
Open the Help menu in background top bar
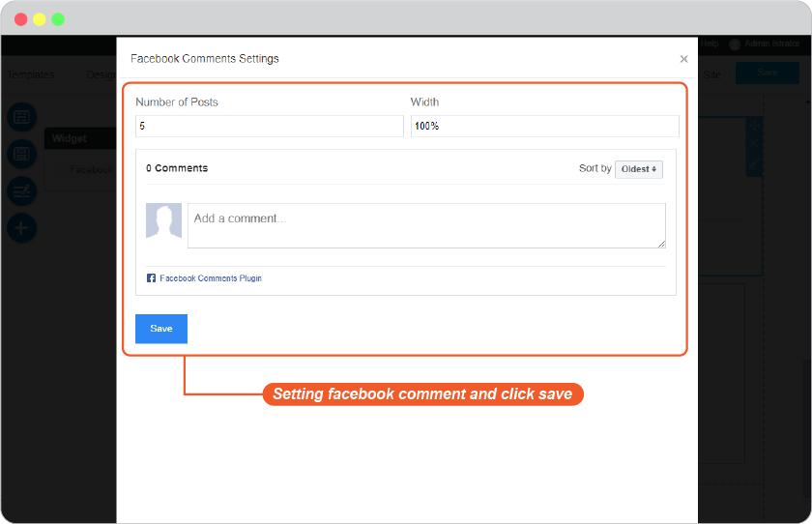(x=710, y=44)
